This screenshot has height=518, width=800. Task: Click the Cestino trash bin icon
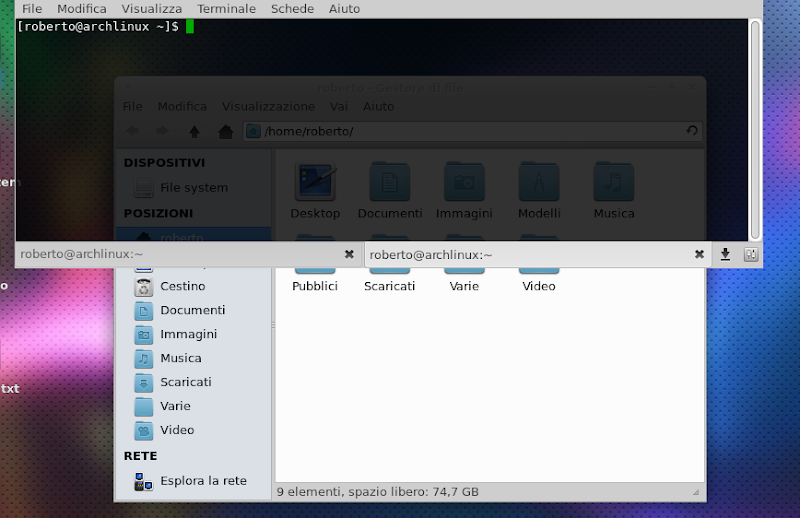pyautogui.click(x=144, y=287)
